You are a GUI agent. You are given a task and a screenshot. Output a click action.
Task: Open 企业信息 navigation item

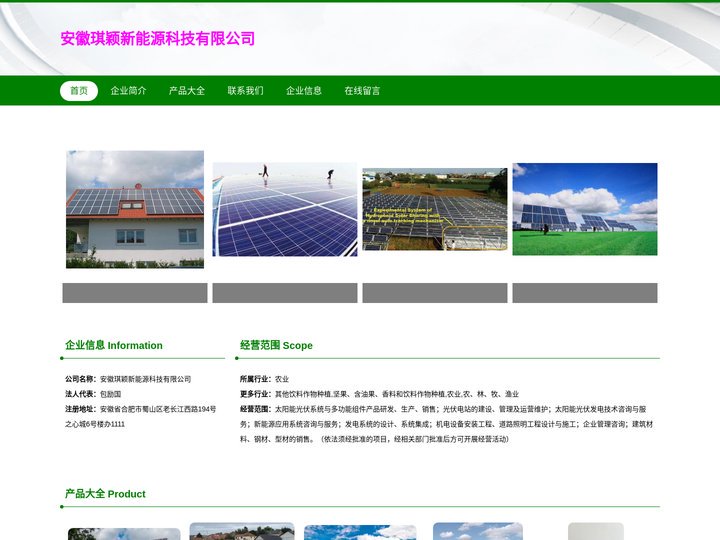(304, 91)
